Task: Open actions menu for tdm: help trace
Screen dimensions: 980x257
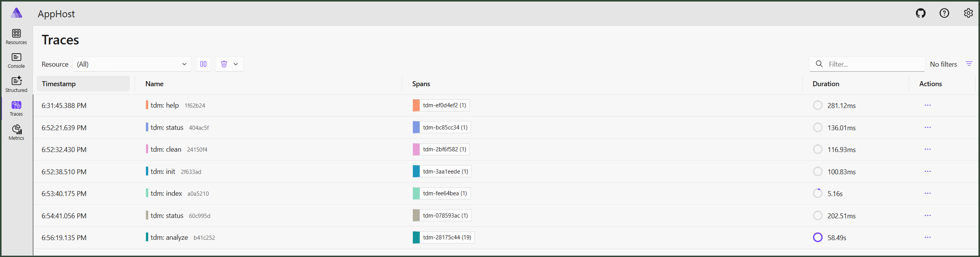Action: pos(928,105)
